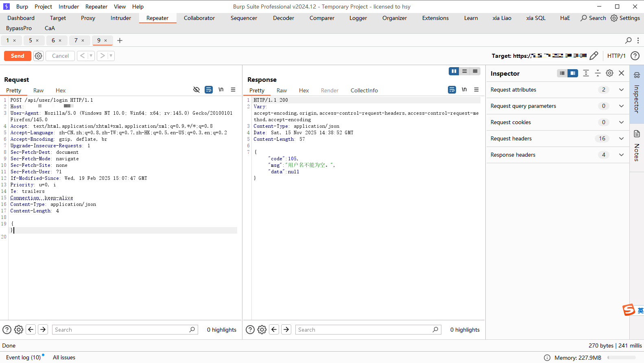This screenshot has height=363, width=644.
Task: Close Repeater tab 5
Action: pyautogui.click(x=37, y=40)
